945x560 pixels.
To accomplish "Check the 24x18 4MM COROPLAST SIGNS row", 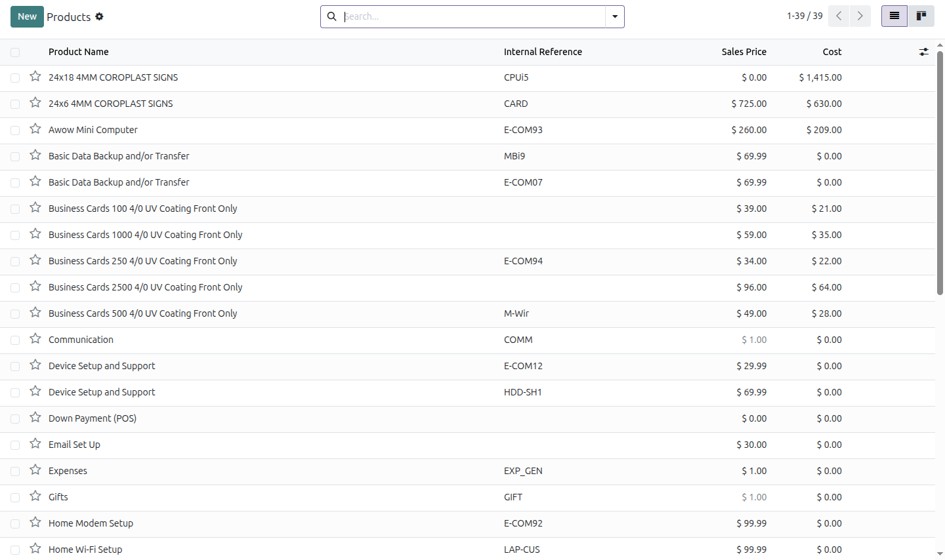I will 15,78.
